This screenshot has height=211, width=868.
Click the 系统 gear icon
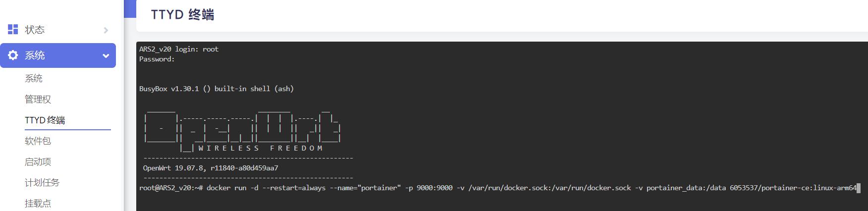pyautogui.click(x=13, y=55)
